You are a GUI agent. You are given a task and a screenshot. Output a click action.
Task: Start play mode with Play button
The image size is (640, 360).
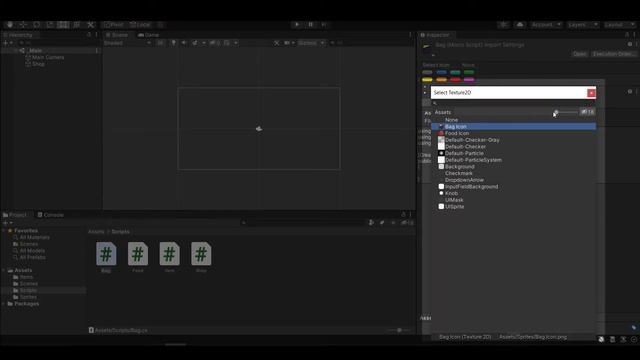297,24
